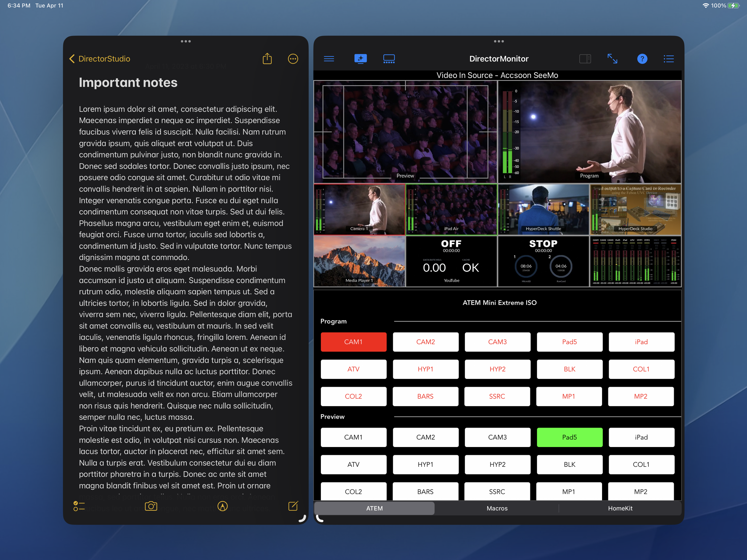
Task: Select CAM2 on the Preview bus
Action: (x=425, y=437)
